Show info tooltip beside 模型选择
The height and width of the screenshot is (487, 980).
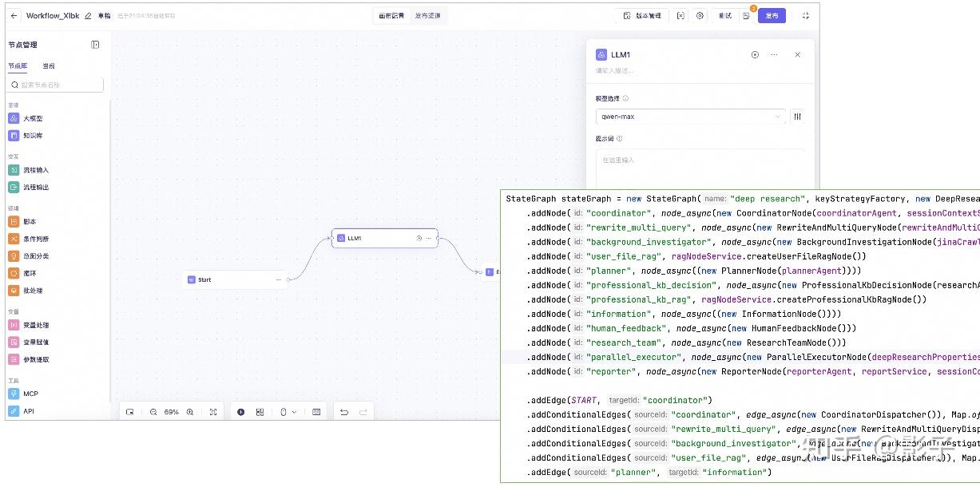(625, 99)
